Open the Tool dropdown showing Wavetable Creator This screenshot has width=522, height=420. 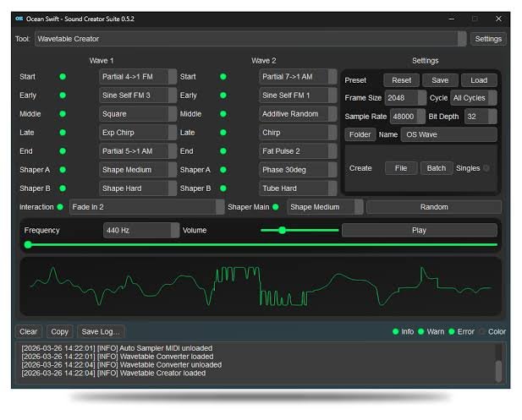tap(250, 39)
